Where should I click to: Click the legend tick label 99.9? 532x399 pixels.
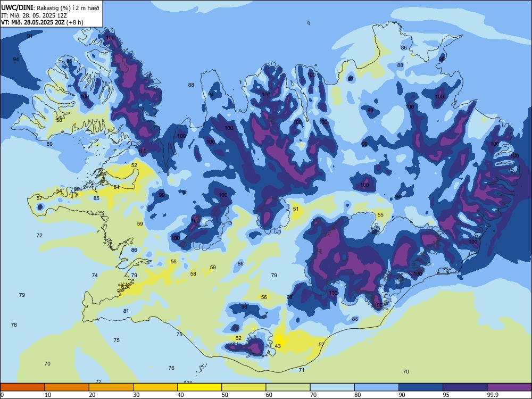[x=493, y=395]
